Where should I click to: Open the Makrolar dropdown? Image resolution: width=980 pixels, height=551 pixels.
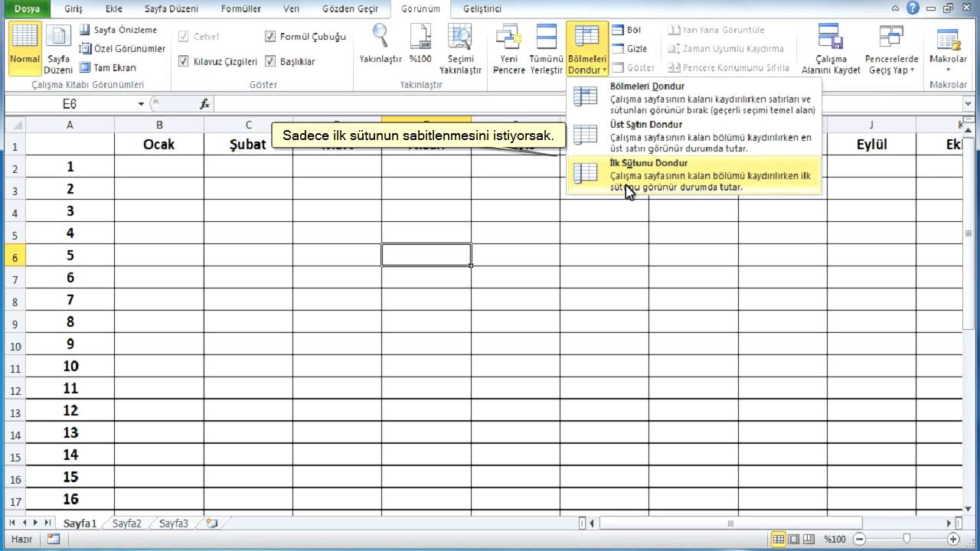point(948,47)
